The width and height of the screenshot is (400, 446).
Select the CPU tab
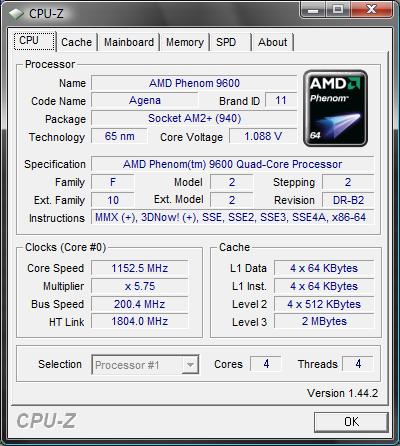tap(34, 41)
